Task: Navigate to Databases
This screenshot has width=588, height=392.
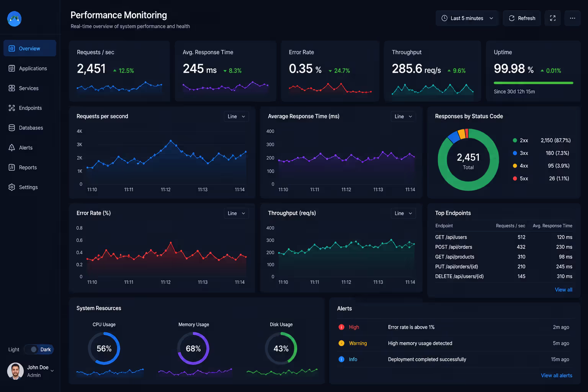Action: [30, 128]
